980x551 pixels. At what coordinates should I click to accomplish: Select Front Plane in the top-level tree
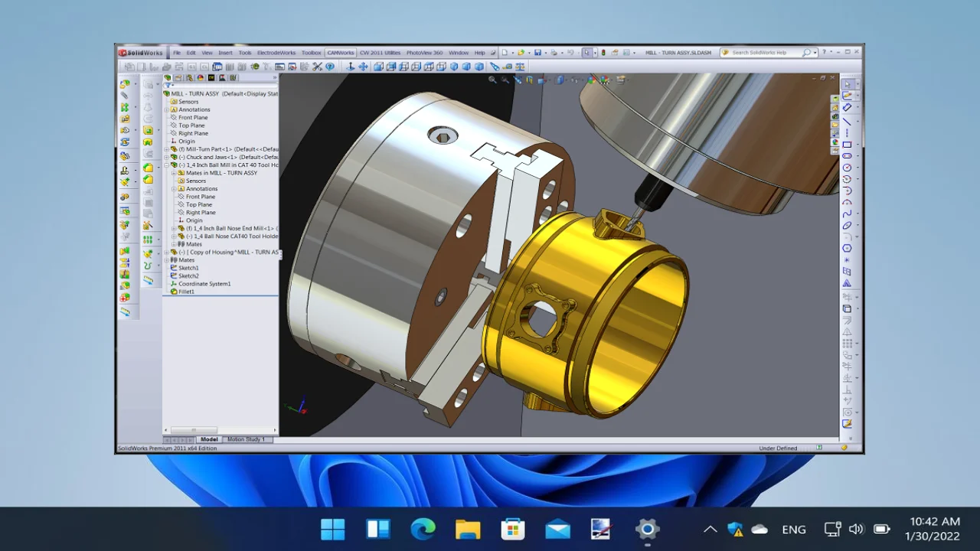tap(193, 117)
